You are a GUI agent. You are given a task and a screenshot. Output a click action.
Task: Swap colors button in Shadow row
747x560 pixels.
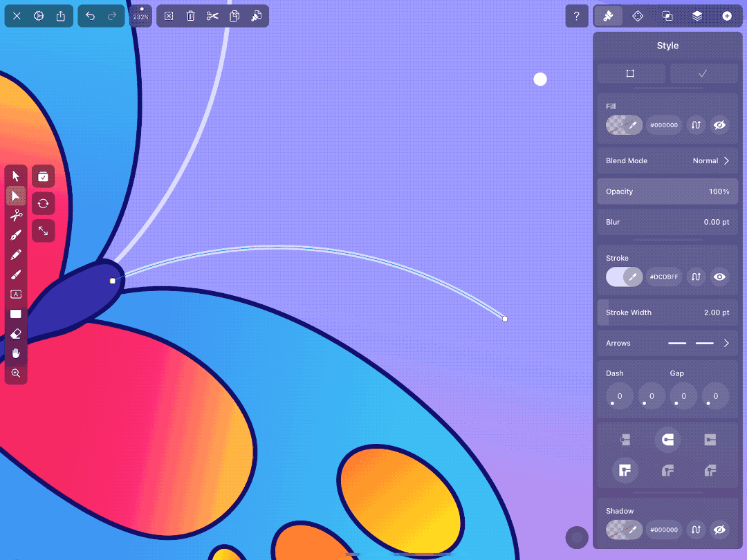(696, 530)
